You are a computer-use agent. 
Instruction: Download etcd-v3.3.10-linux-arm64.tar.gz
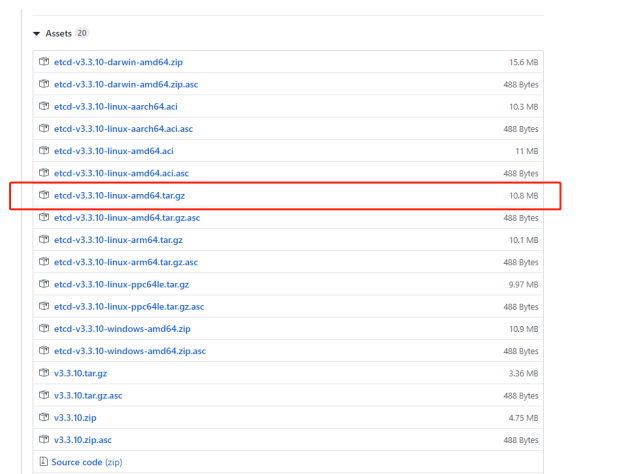tap(118, 240)
